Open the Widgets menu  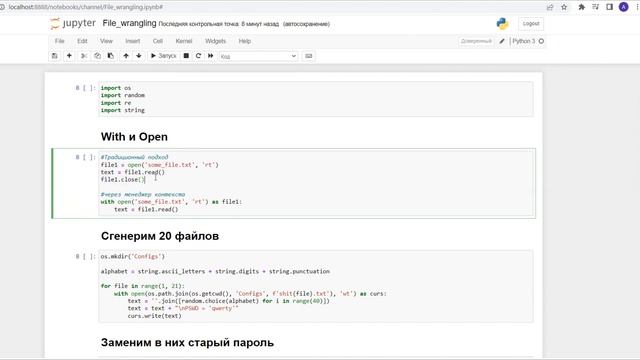point(216,41)
